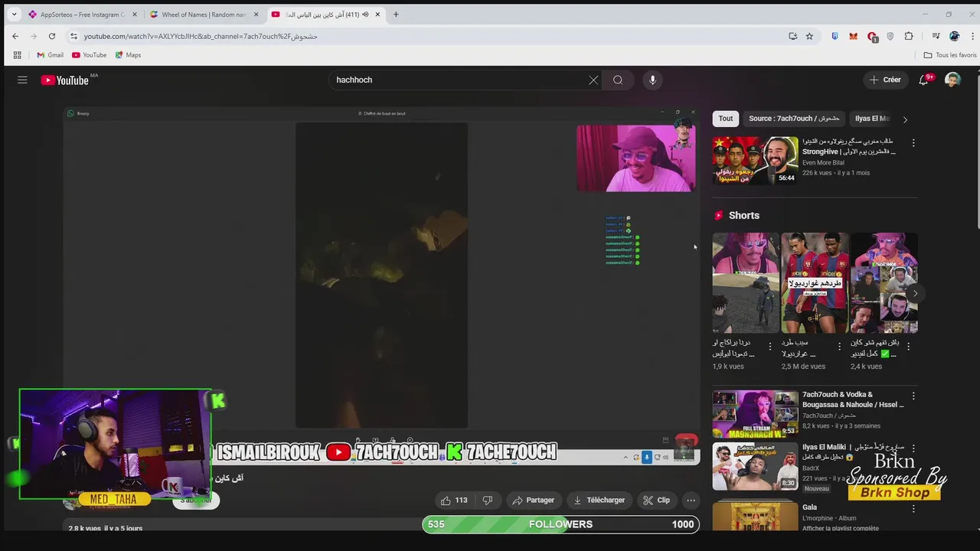The image size is (980, 551).
Task: Open the Ilyas El Maliki video thumbnail (8:30)
Action: (755, 466)
